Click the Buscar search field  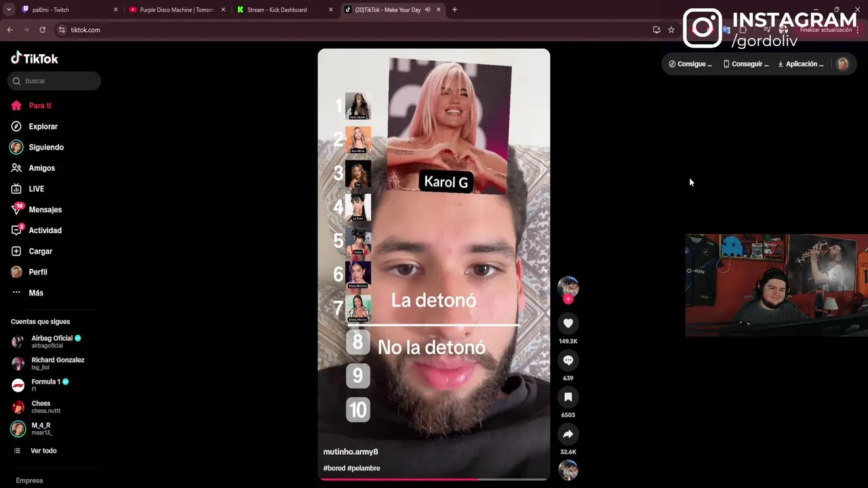click(54, 81)
